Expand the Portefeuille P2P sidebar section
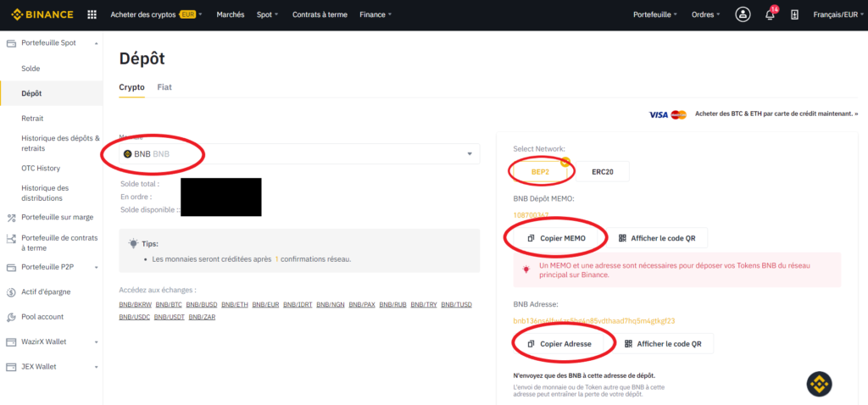868x405 pixels. coord(97,267)
